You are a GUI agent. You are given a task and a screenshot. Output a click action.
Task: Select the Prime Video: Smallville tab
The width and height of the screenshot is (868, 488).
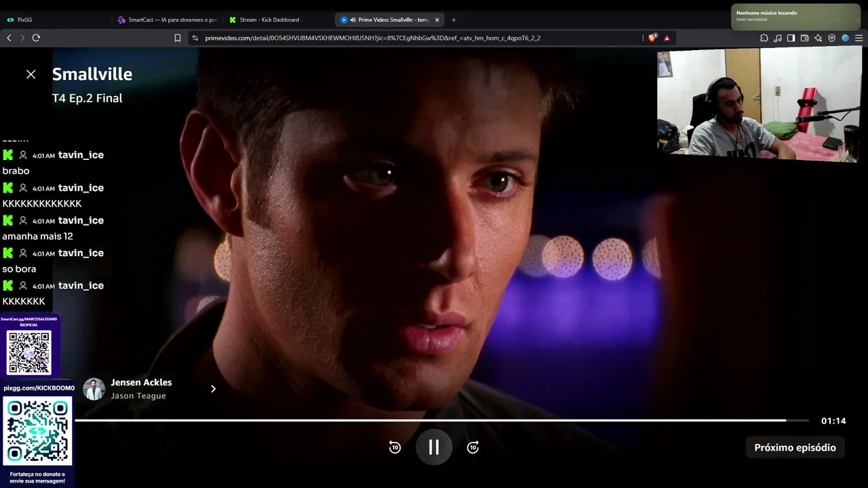(x=390, y=20)
